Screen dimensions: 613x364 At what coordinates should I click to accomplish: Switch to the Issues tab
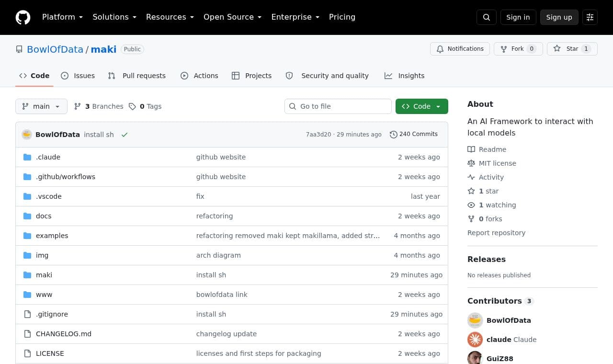pos(78,76)
